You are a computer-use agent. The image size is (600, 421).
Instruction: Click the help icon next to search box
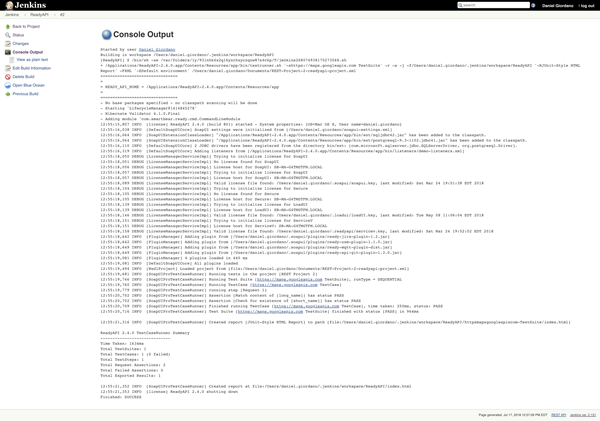click(x=533, y=5)
